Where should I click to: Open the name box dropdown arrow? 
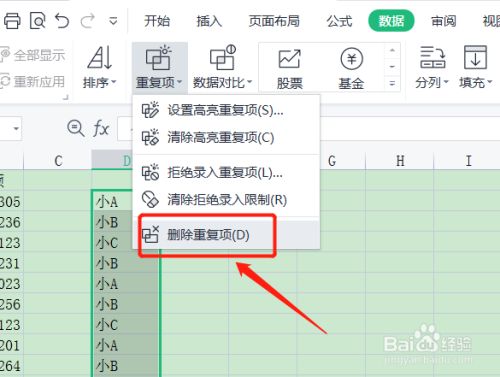16,128
